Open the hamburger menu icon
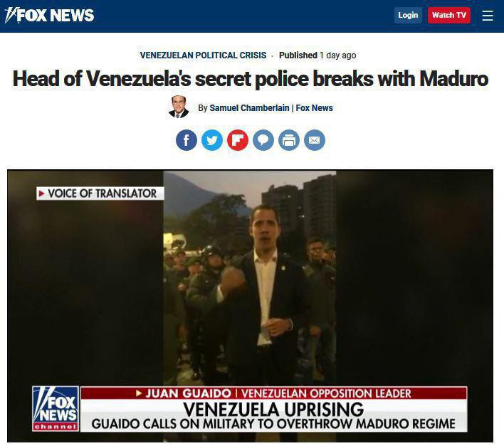 (488, 15)
